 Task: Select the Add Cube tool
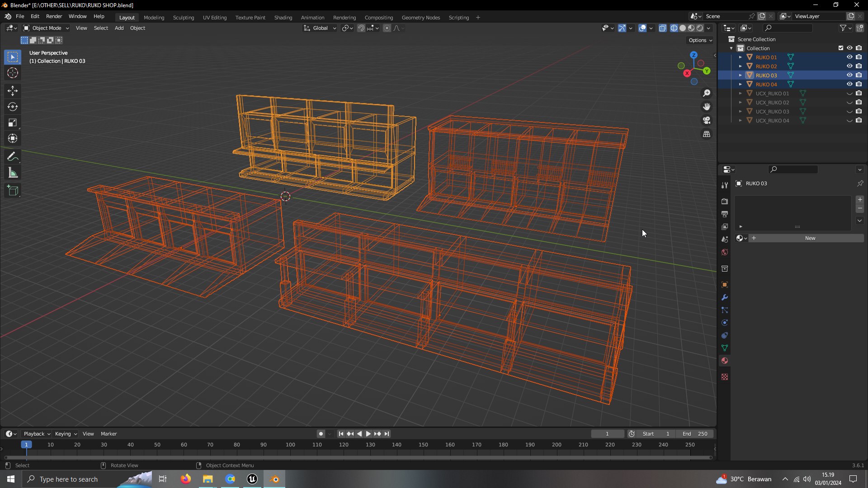(13, 191)
